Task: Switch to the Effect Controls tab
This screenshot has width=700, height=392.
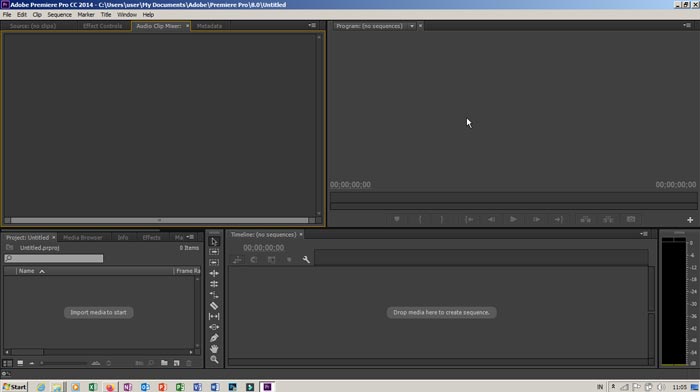Action: click(x=102, y=26)
